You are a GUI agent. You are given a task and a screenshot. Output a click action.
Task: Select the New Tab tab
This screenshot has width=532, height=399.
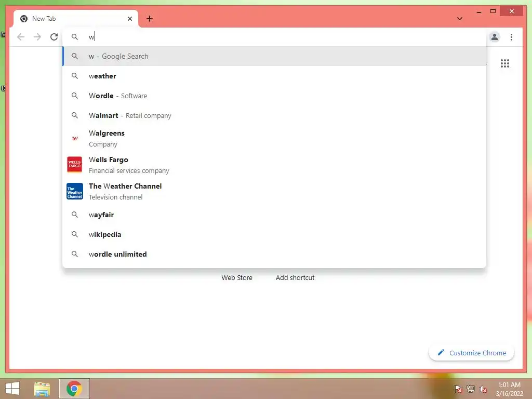coord(76,19)
